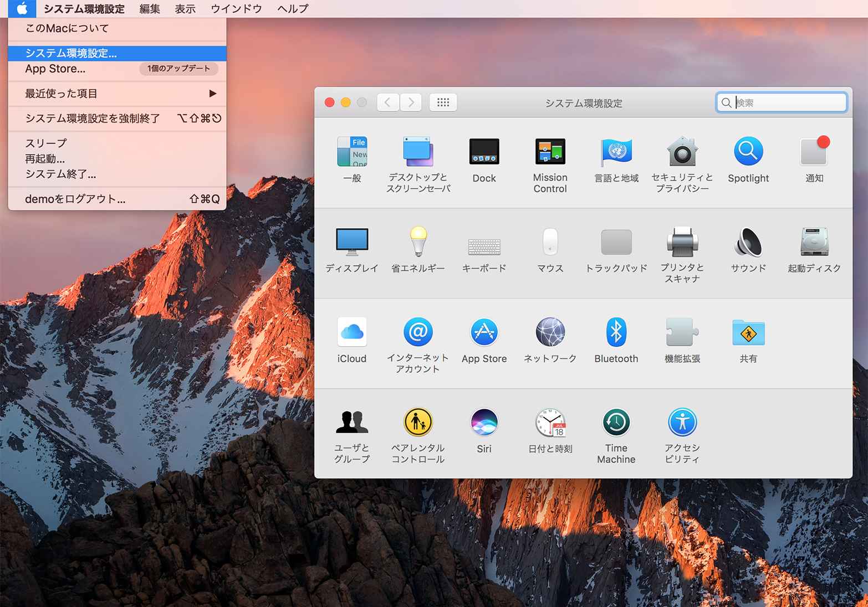The height and width of the screenshot is (607, 868).
Task: Open ユーザとグループ preferences
Action: click(352, 422)
